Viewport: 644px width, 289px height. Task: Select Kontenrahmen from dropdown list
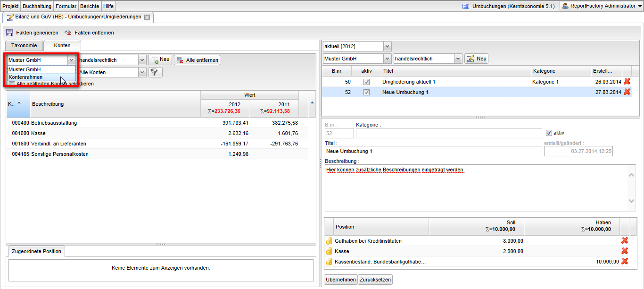pos(41,77)
